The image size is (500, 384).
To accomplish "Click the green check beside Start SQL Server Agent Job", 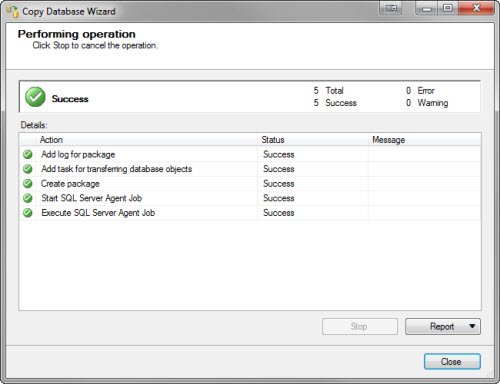I will 28,198.
